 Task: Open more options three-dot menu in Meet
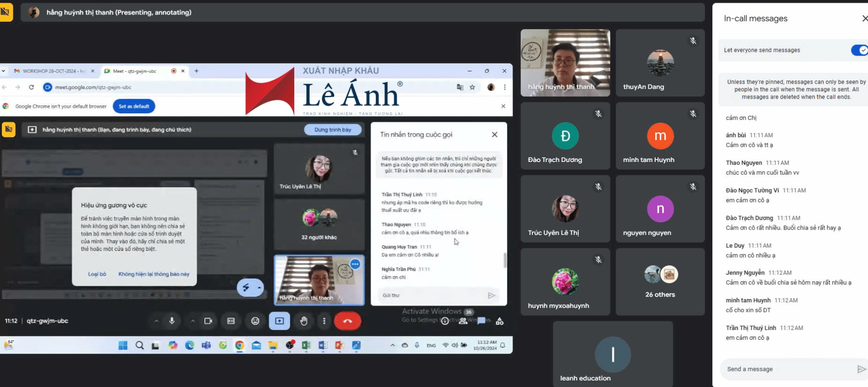click(324, 321)
